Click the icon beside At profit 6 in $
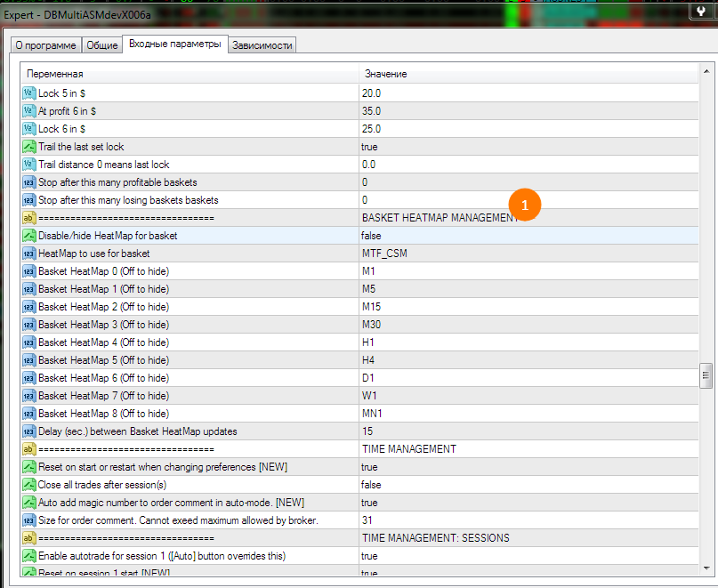The image size is (718, 588). tap(28, 111)
